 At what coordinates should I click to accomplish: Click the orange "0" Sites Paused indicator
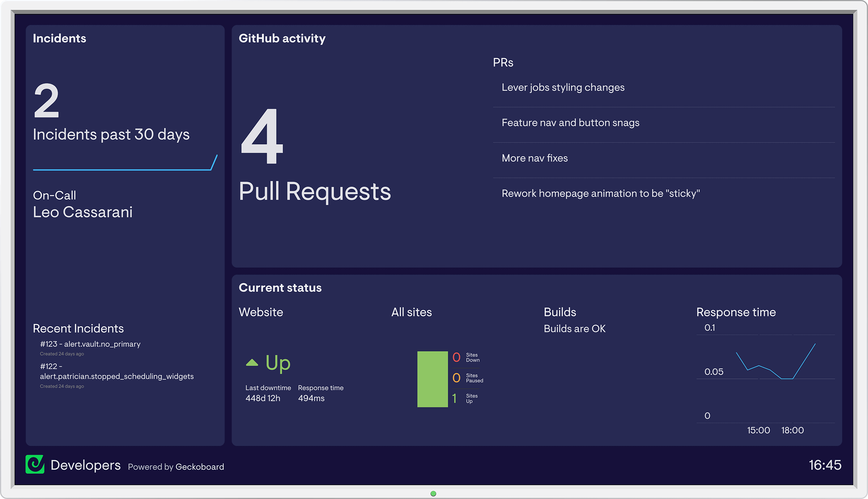tap(456, 378)
